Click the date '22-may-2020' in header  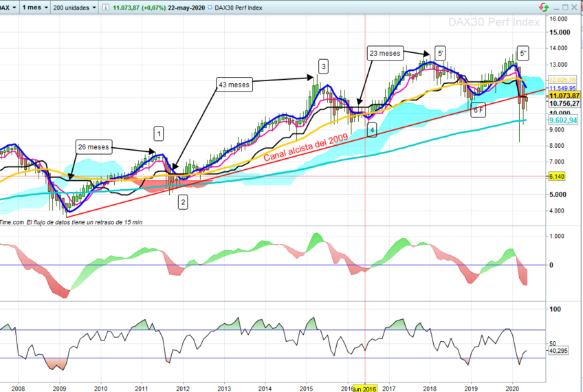point(186,8)
